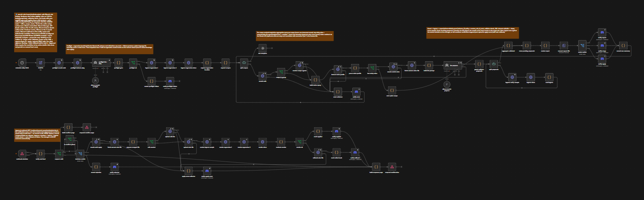Select the respond confirm page webhook node

87,127
